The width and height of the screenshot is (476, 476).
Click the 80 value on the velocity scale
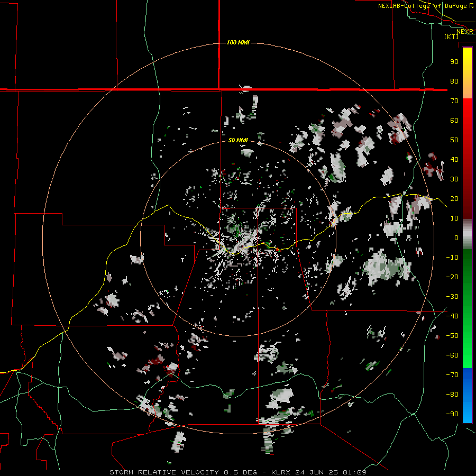pyautogui.click(x=454, y=81)
